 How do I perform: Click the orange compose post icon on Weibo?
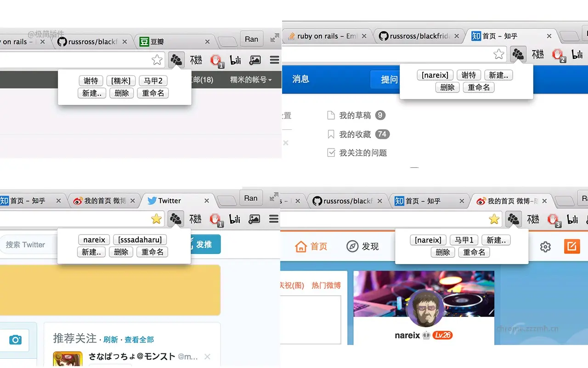pyautogui.click(x=572, y=247)
